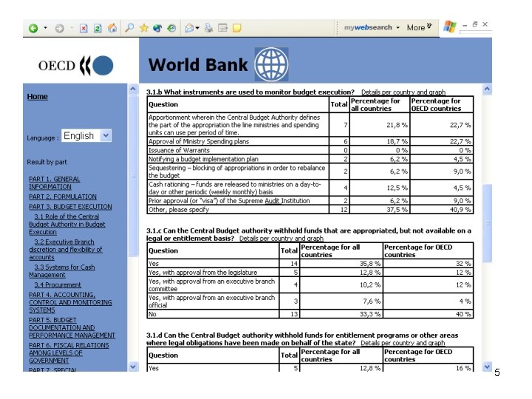Click the yellow note Discuss icon
The height and width of the screenshot is (399, 532).
(237, 28)
